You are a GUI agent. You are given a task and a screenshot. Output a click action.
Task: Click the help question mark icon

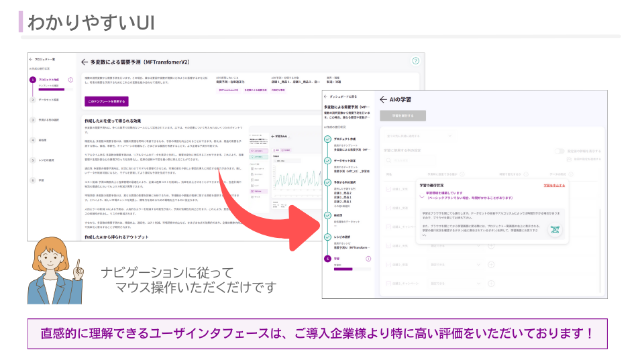point(416,61)
